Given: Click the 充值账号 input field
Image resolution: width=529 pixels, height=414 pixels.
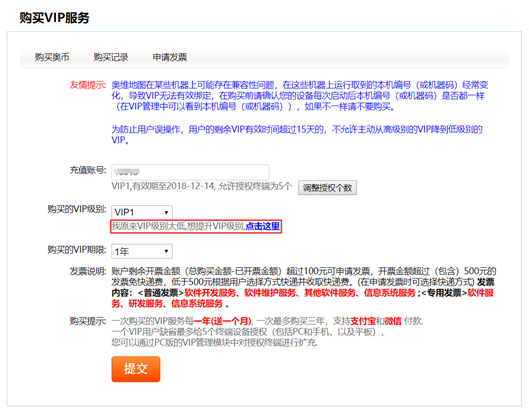Looking at the screenshot, I should tap(190, 172).
